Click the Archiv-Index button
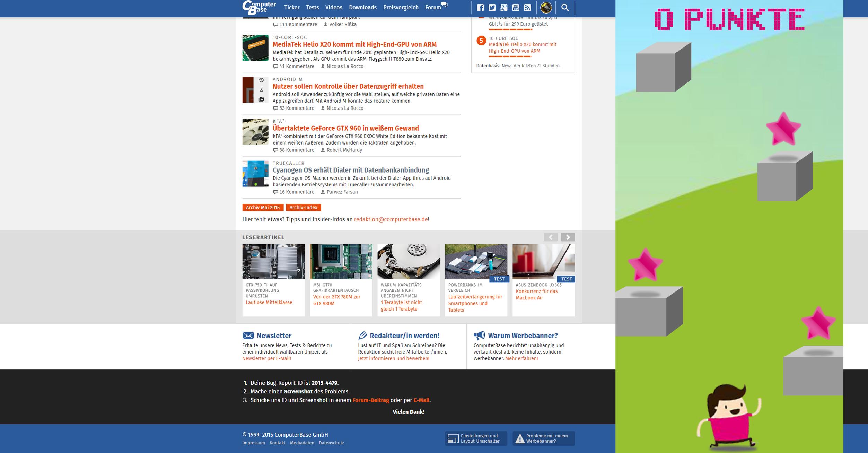This screenshot has width=868, height=453. click(x=303, y=208)
